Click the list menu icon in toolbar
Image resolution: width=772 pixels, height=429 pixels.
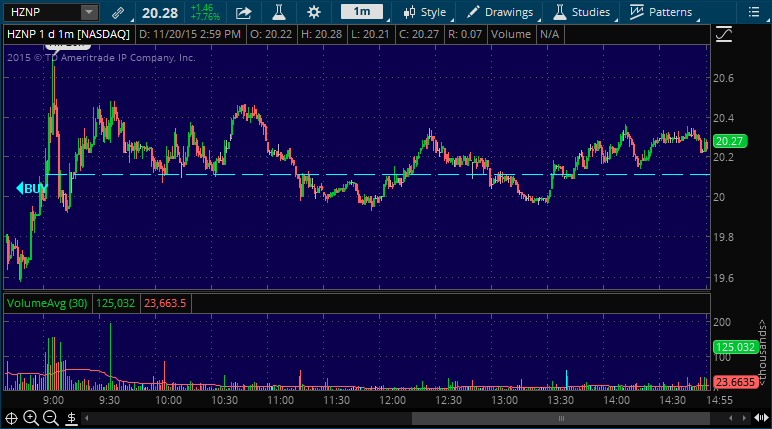coord(753,12)
